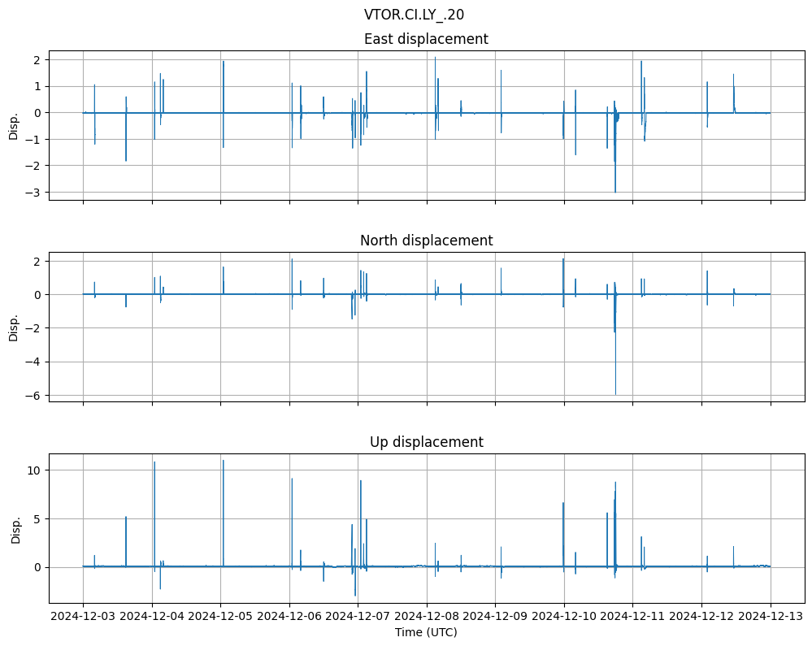812x646 pixels.
Task: Select the 2024-12-03 date tick label
Action: coord(83,617)
